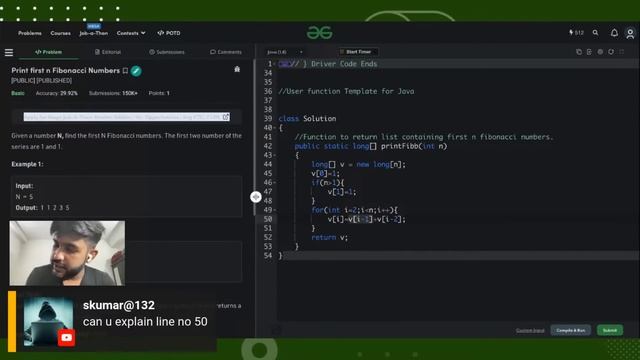
Task: Switch to the Comments tab
Action: click(x=226, y=52)
